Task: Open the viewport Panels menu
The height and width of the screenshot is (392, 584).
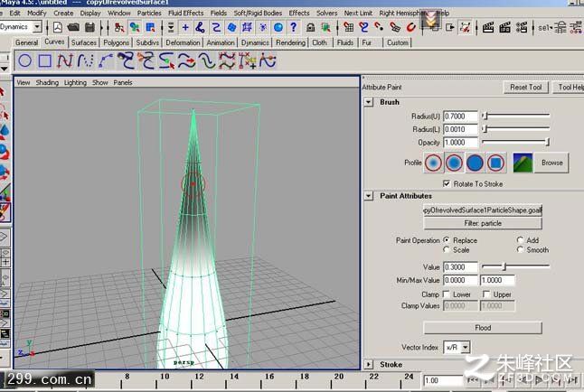Action: pyautogui.click(x=123, y=82)
